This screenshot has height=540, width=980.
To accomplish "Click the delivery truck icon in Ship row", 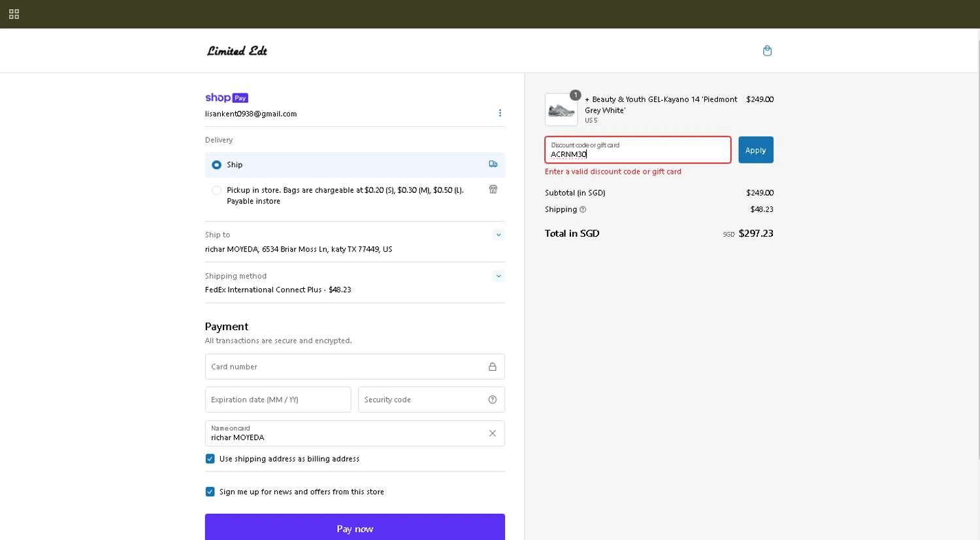I will 493,164.
